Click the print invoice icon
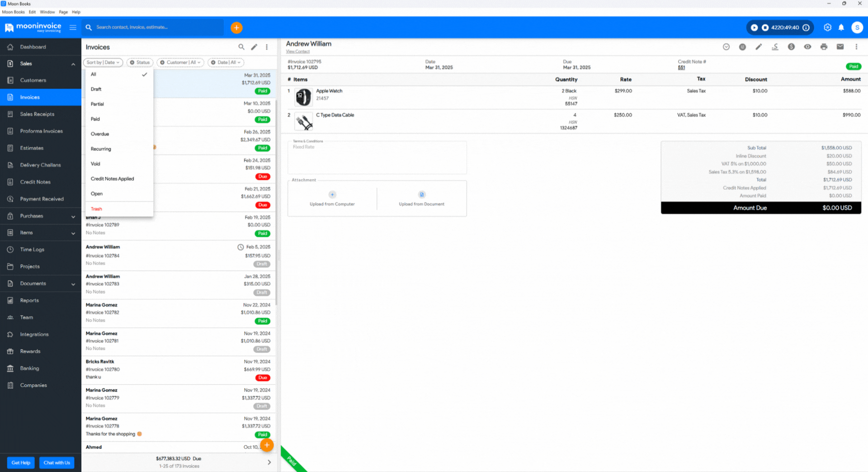 tap(824, 47)
